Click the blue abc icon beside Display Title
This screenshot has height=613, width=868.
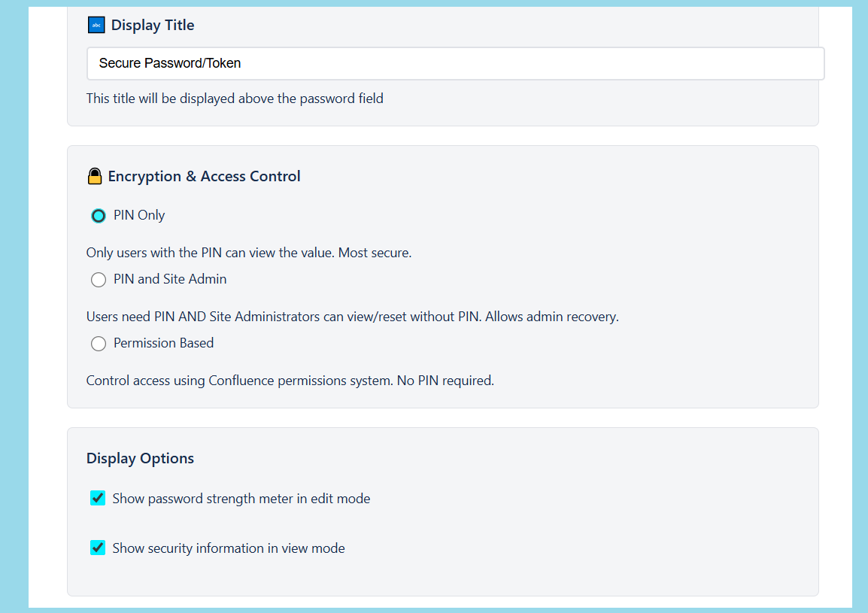[x=96, y=24]
